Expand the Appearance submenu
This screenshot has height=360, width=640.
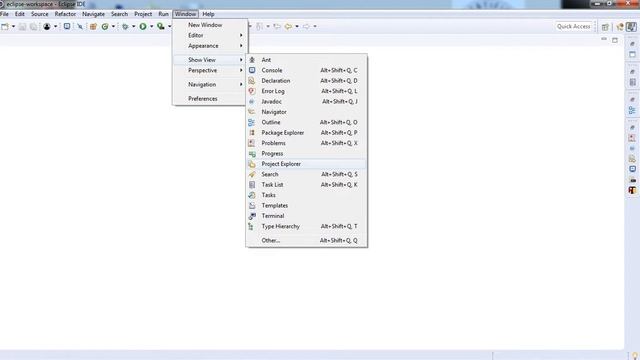pos(210,46)
